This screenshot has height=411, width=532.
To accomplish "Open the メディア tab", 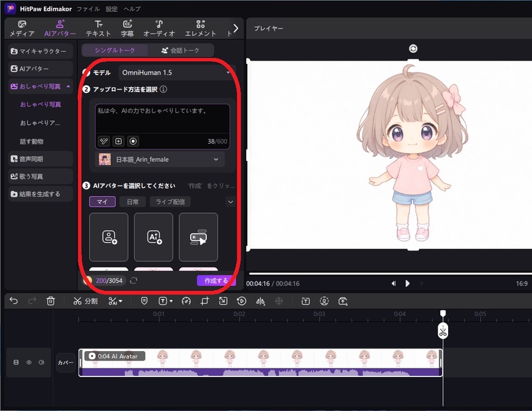I will tap(22, 29).
